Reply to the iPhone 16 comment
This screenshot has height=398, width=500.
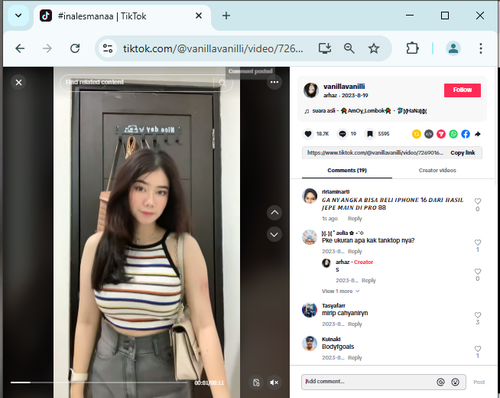coord(355,219)
